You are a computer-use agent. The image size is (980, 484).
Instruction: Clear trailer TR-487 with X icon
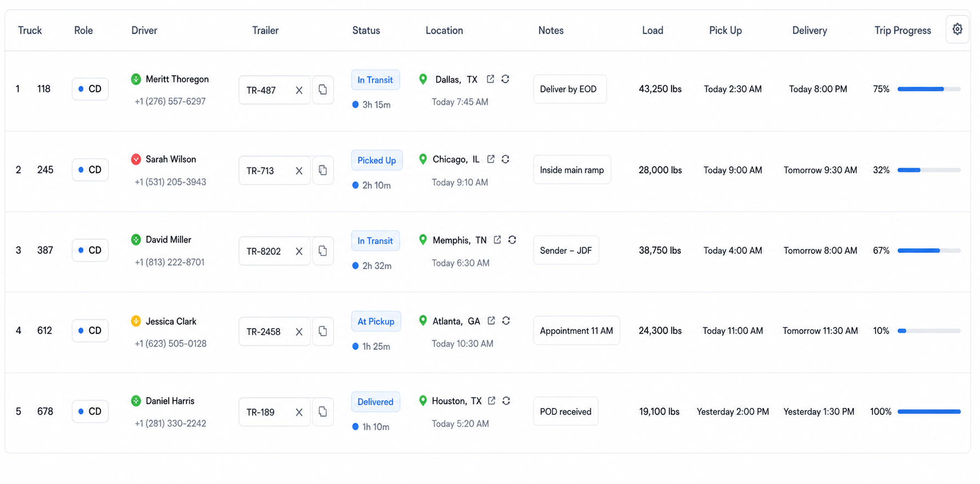click(x=299, y=90)
